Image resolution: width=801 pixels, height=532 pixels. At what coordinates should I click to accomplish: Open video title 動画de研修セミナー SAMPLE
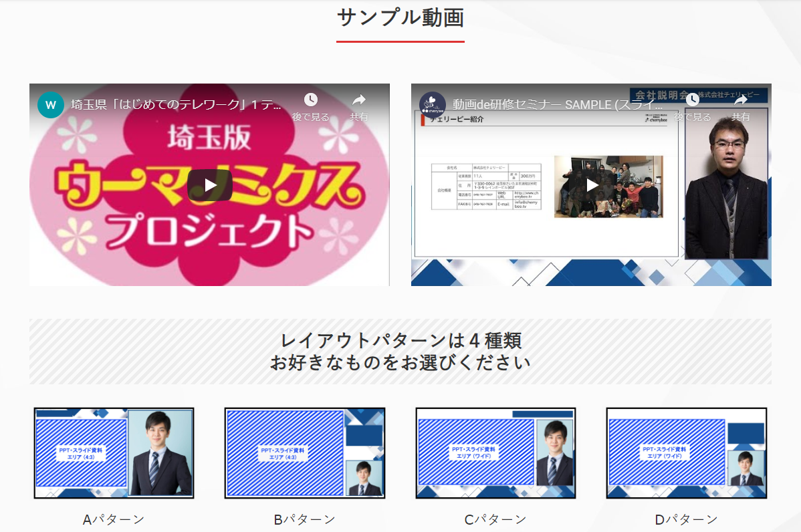click(558, 105)
